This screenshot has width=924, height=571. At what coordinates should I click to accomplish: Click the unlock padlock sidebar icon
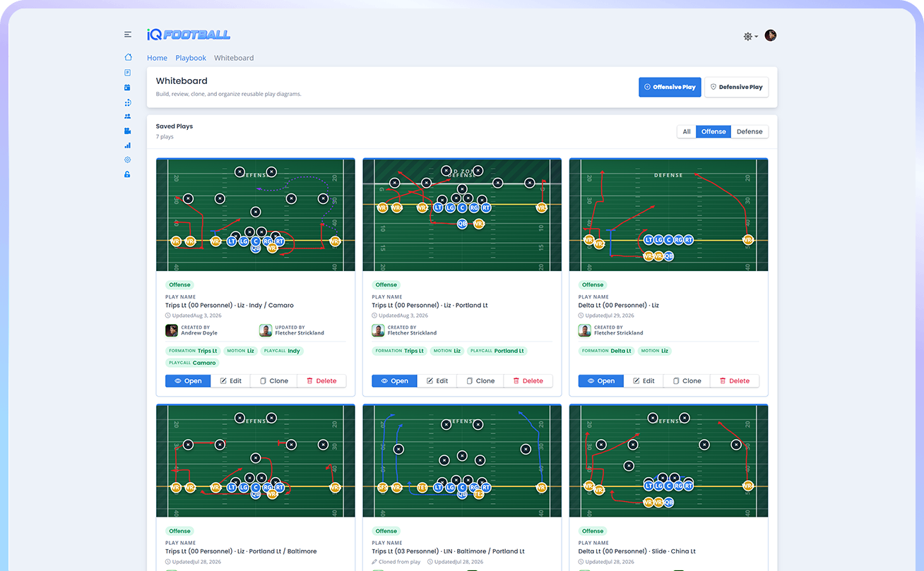[128, 174]
